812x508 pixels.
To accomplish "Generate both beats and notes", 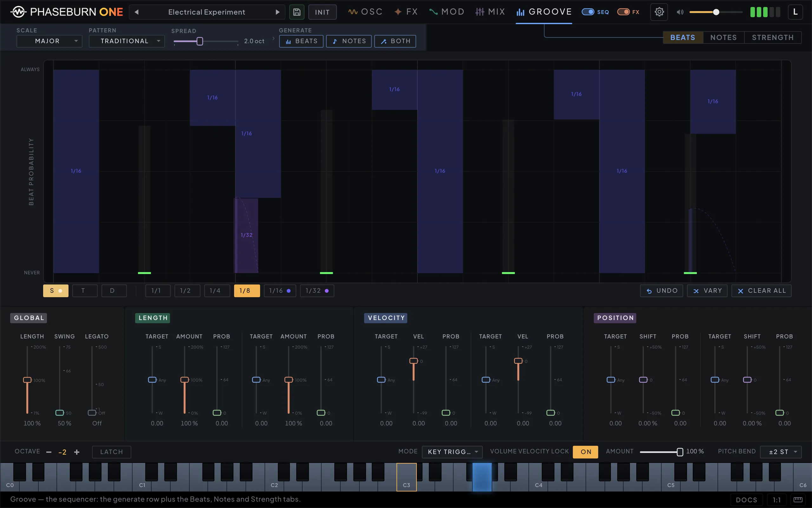I will pyautogui.click(x=395, y=41).
